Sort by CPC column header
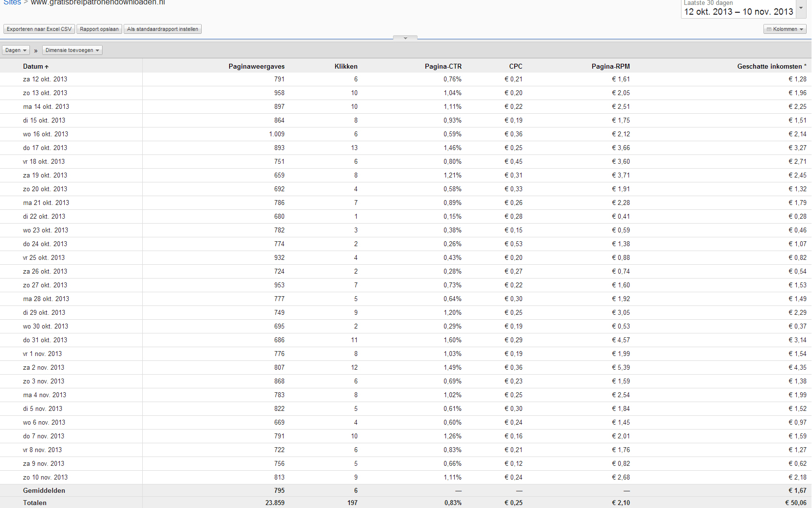Screen dimensions: 812x508 point(516,66)
